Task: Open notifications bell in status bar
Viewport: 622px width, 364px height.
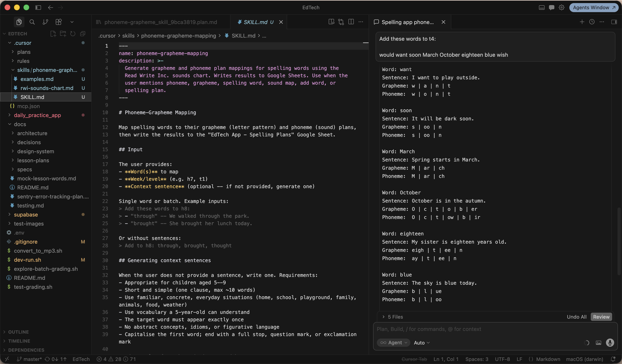Action: pos(613,359)
